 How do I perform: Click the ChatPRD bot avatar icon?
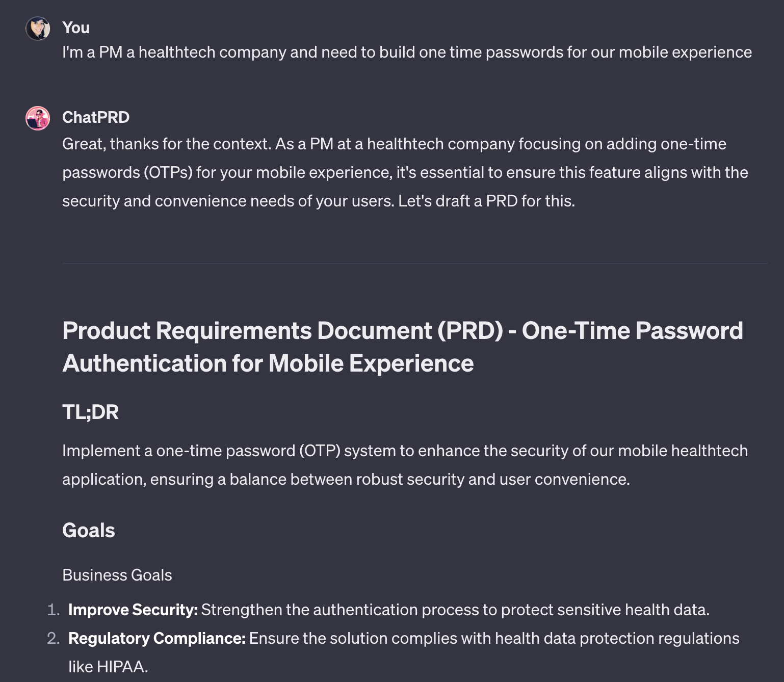38,118
